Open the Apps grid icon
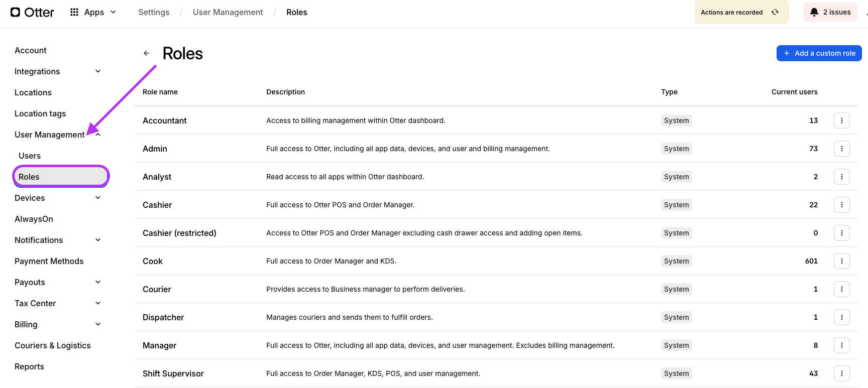 point(74,12)
